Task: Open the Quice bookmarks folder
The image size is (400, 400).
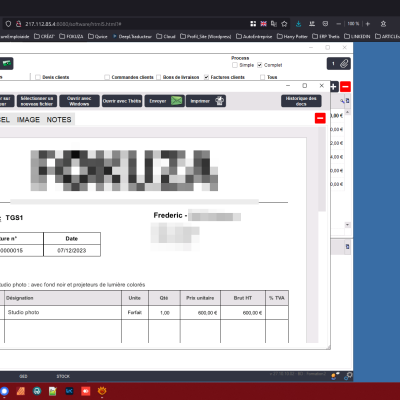Action: [98, 36]
